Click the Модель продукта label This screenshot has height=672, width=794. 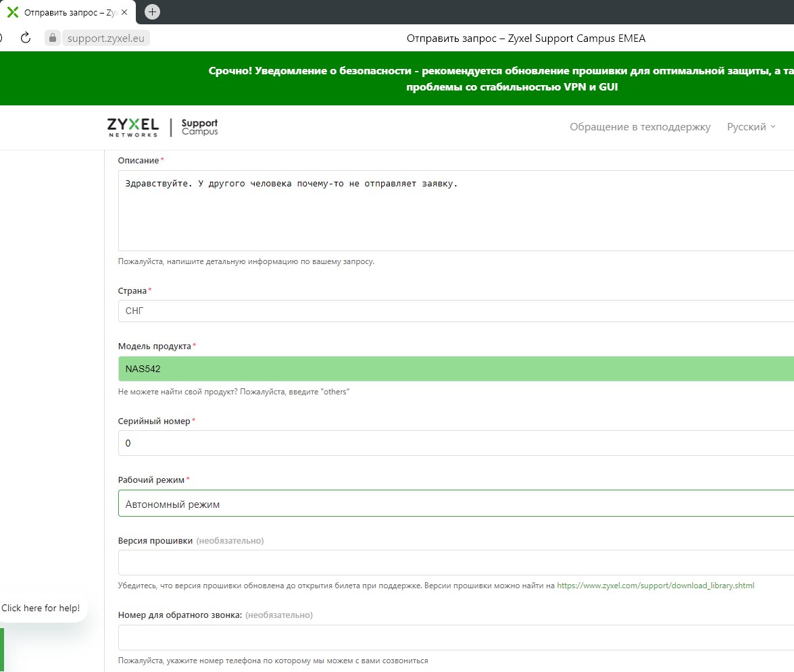[x=155, y=346]
